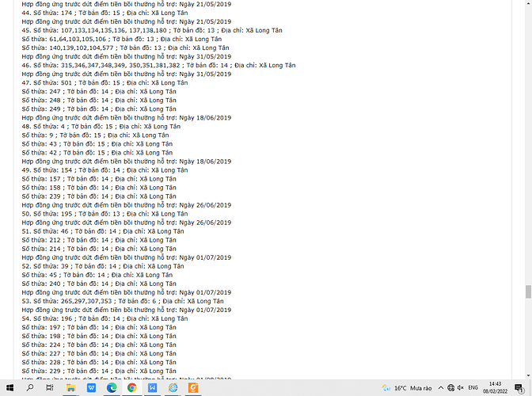Open the weather widget showing 16°C
The height and width of the screenshot is (396, 532).
pyautogui.click(x=406, y=388)
